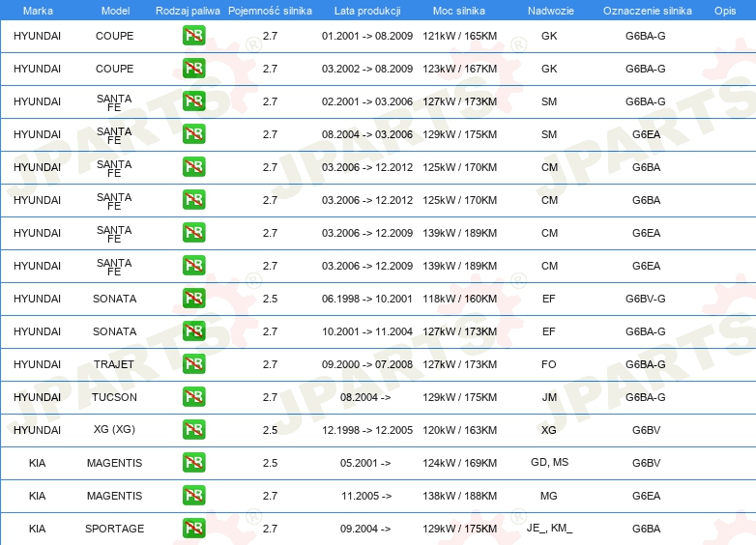Screen dimensions: 756x545
Task: Select the SPORTAGE model cell
Action: click(114, 529)
